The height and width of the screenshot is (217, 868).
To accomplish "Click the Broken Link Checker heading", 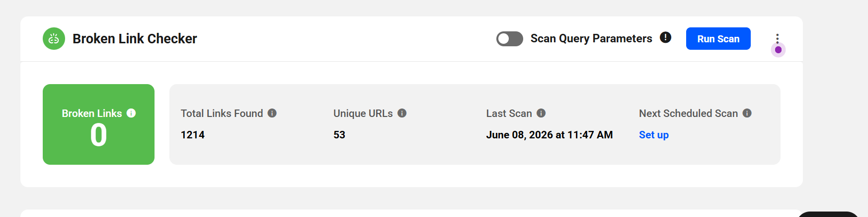I will pos(135,38).
